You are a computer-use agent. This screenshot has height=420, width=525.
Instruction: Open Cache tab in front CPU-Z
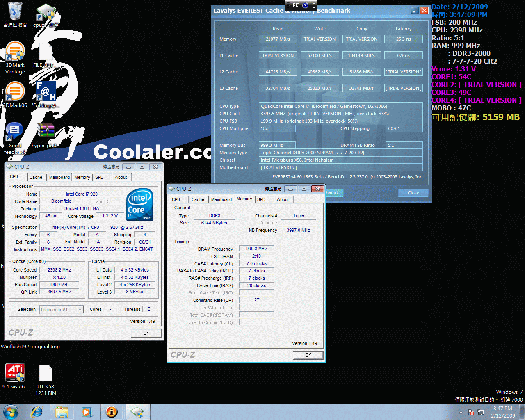[198, 199]
